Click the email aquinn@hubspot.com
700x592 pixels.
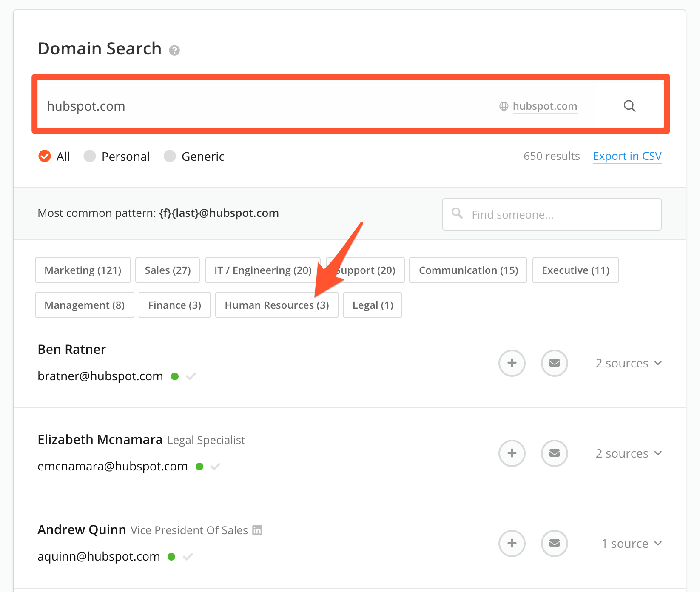tap(99, 557)
